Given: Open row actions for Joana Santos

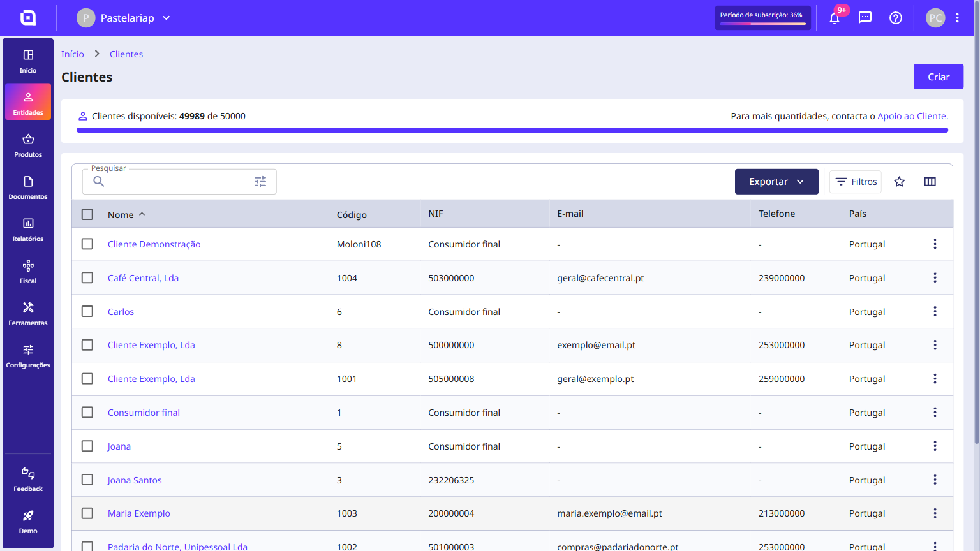Looking at the screenshot, I should [935, 480].
